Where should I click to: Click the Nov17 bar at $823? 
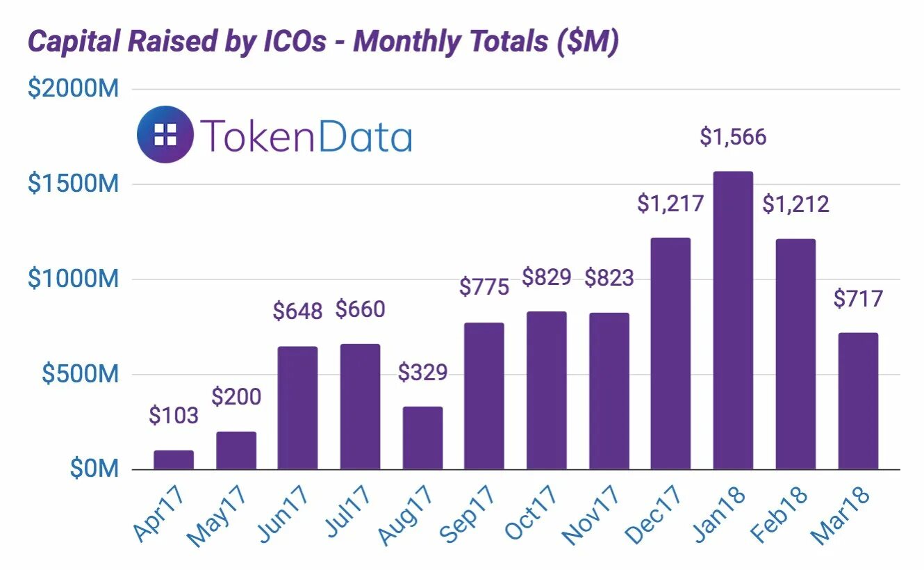point(609,391)
